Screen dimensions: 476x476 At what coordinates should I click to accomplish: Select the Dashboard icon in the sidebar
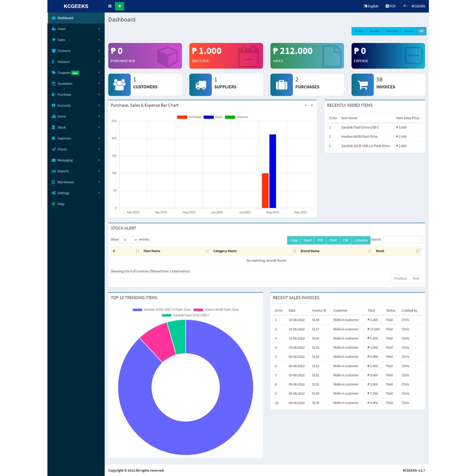tap(55, 18)
